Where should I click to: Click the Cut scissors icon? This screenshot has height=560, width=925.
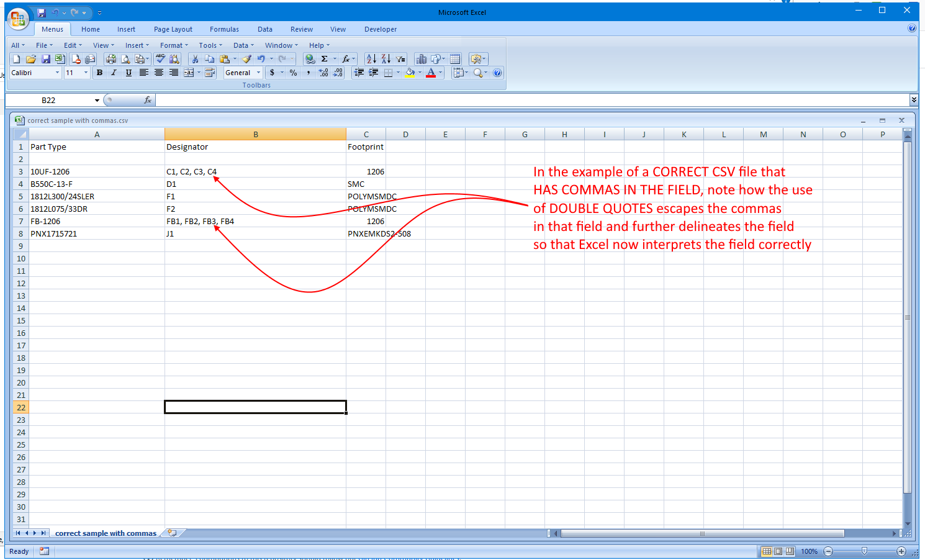(195, 59)
